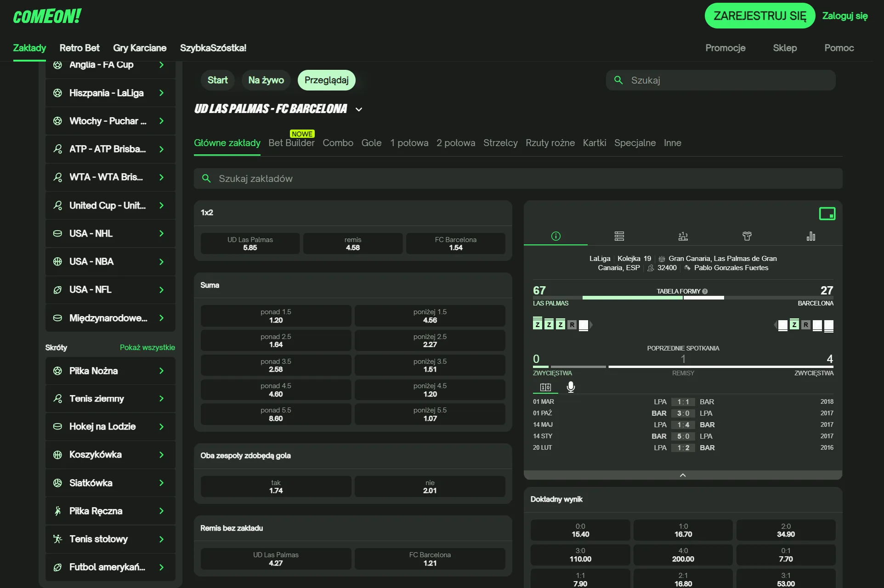Collapse the match statistics widget
The height and width of the screenshot is (588, 884).
click(683, 475)
